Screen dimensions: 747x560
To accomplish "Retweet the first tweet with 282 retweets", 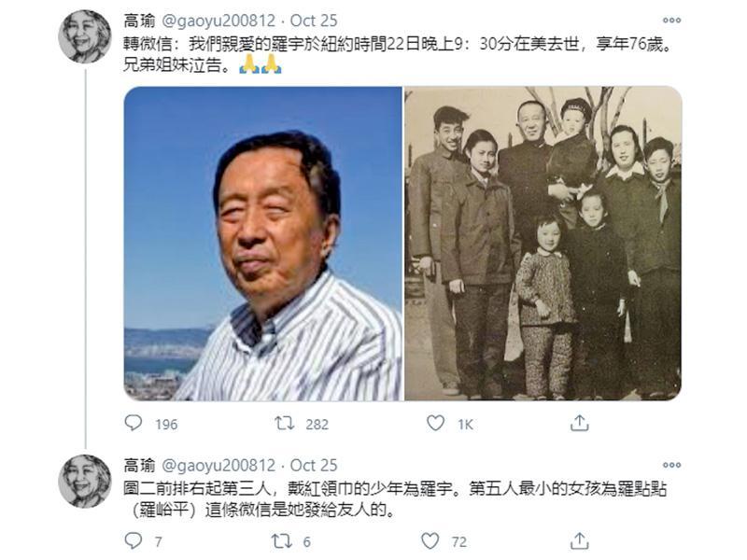I will pyautogui.click(x=285, y=423).
